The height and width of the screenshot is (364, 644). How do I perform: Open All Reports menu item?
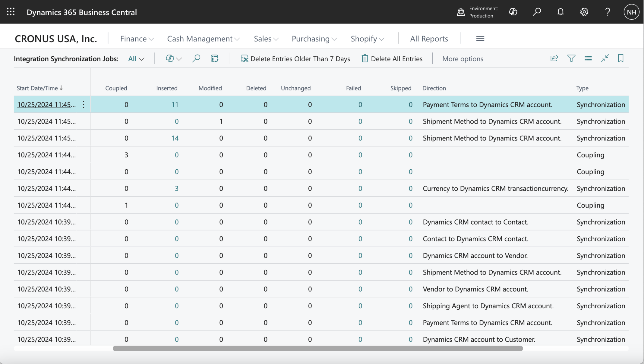[429, 39]
